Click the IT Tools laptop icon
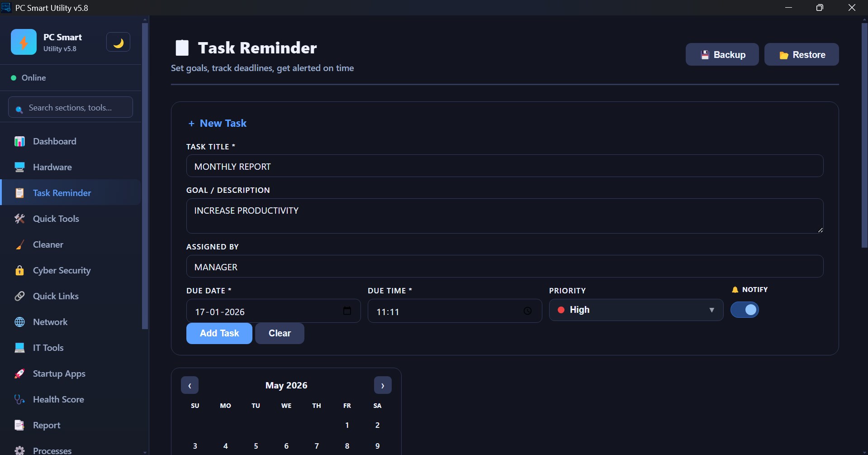This screenshot has height=455, width=868. pyautogui.click(x=19, y=348)
